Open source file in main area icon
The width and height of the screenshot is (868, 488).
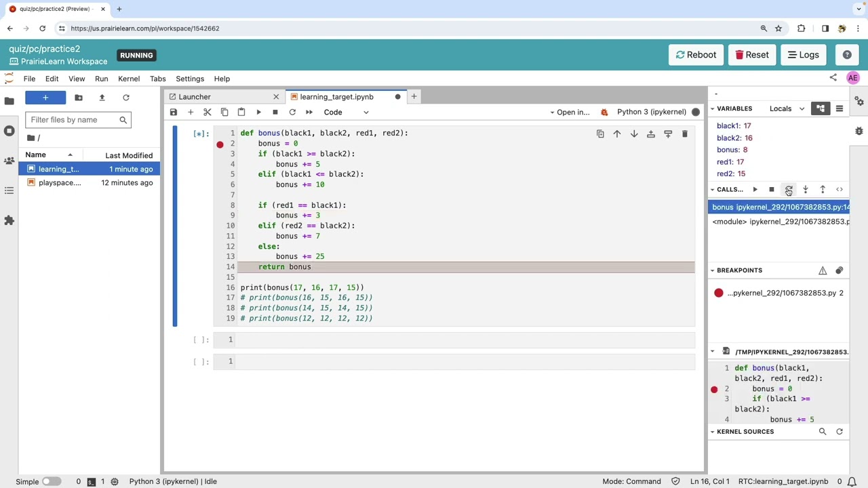(726, 352)
